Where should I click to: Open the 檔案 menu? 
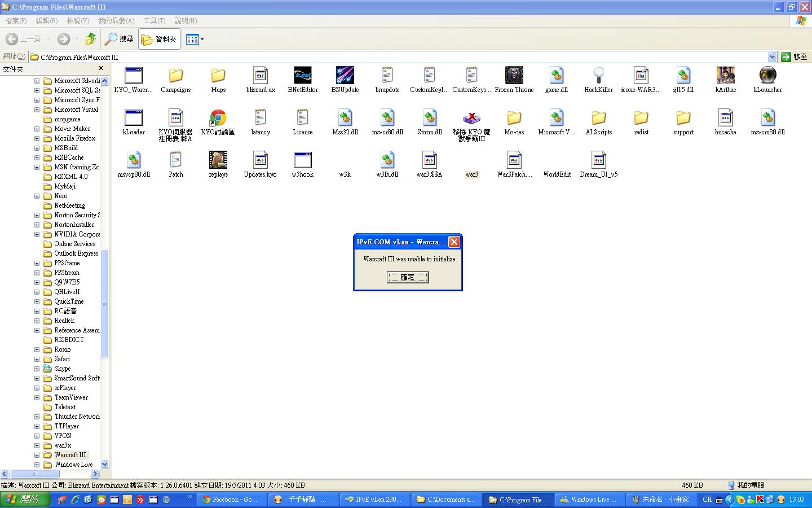[x=15, y=21]
